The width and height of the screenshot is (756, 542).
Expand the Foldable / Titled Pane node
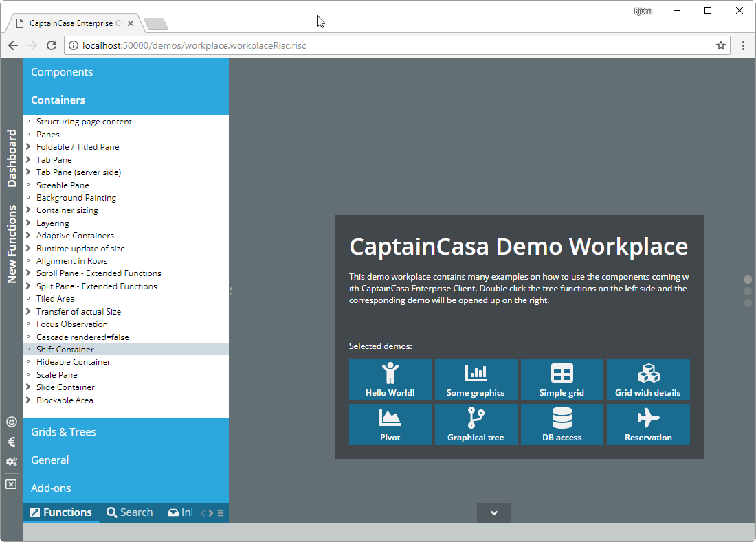click(x=28, y=147)
